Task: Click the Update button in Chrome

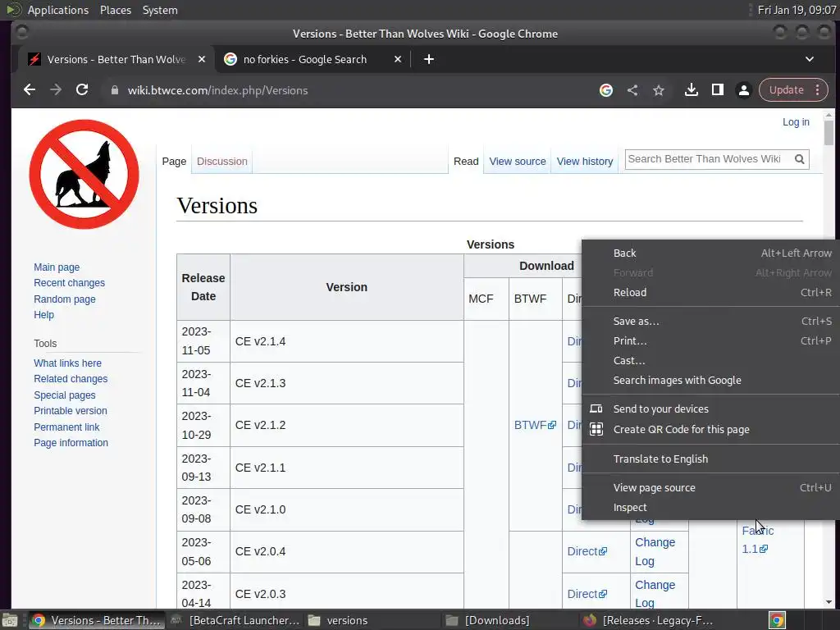Action: [787, 90]
